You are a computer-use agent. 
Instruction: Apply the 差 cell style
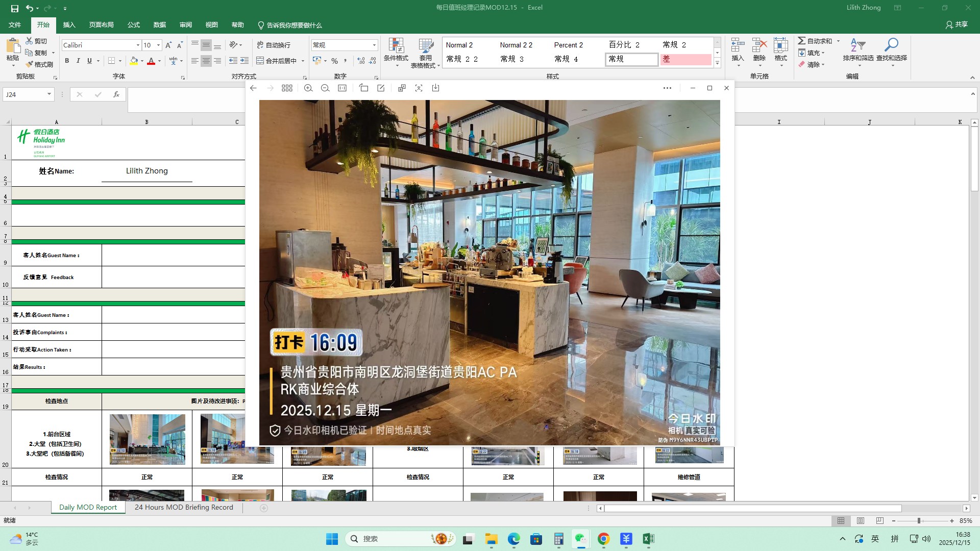pyautogui.click(x=685, y=59)
